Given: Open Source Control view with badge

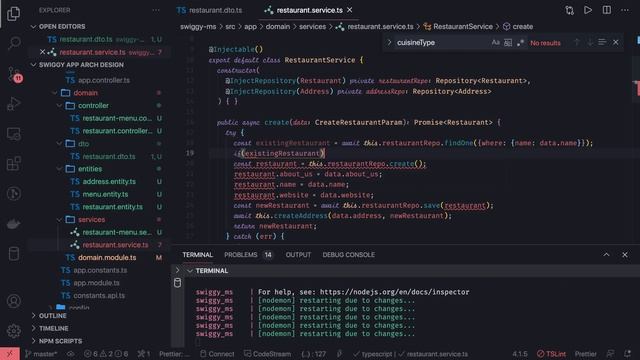Looking at the screenshot, I should point(14,74).
